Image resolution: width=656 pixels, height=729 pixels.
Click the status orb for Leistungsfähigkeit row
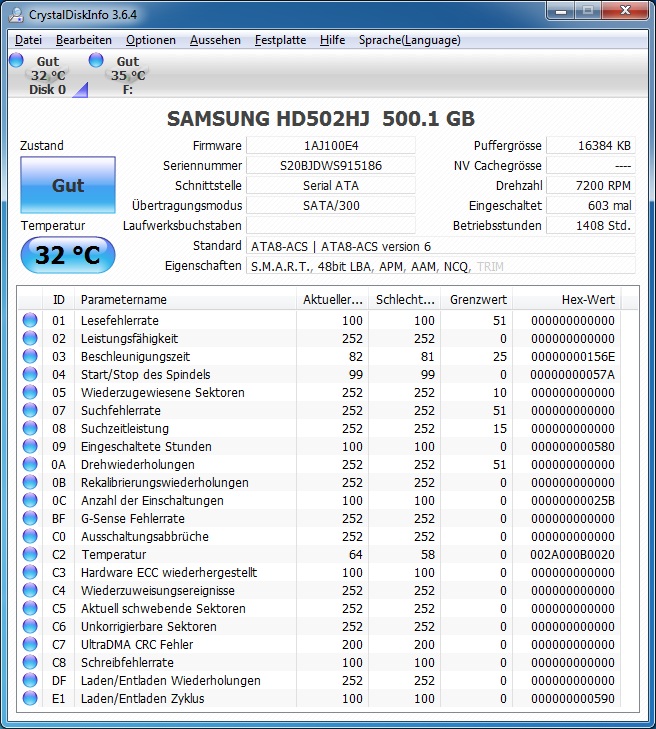point(30,338)
